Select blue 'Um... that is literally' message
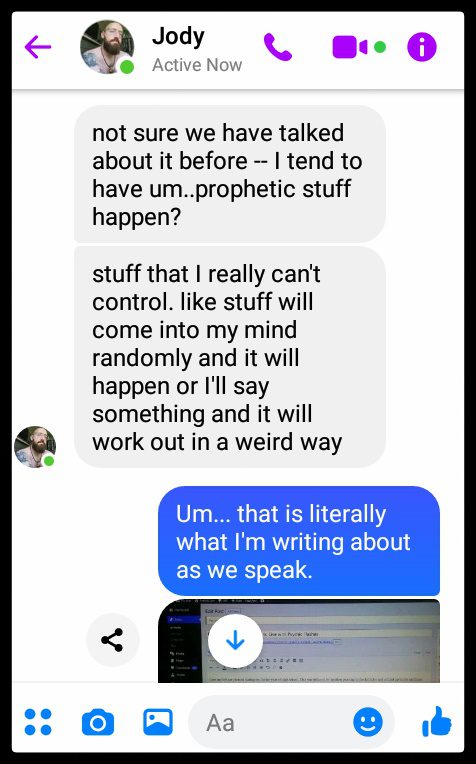Image resolution: width=476 pixels, height=764 pixels. pos(299,541)
